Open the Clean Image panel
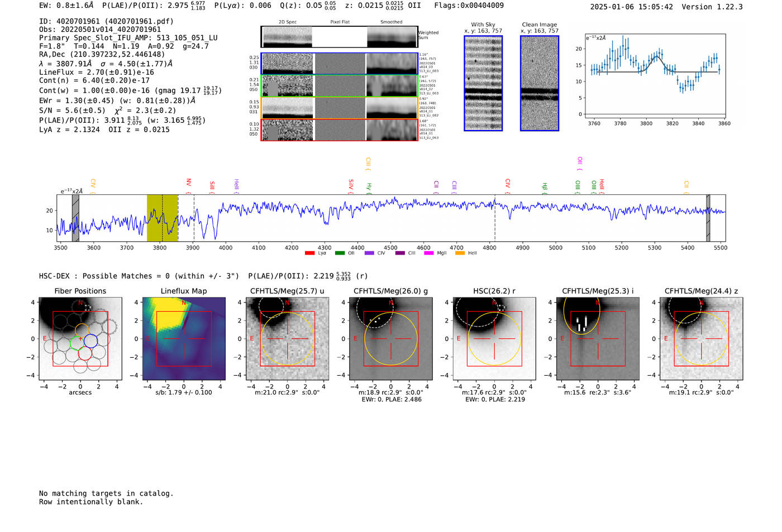 point(540,83)
